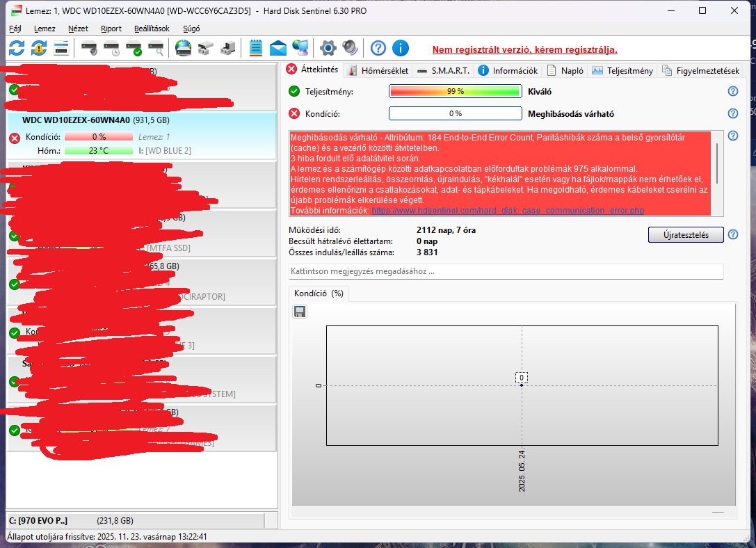Screen dimensions: 756x548
Task: Switch to the Hőmérséklet tab
Action: point(378,71)
